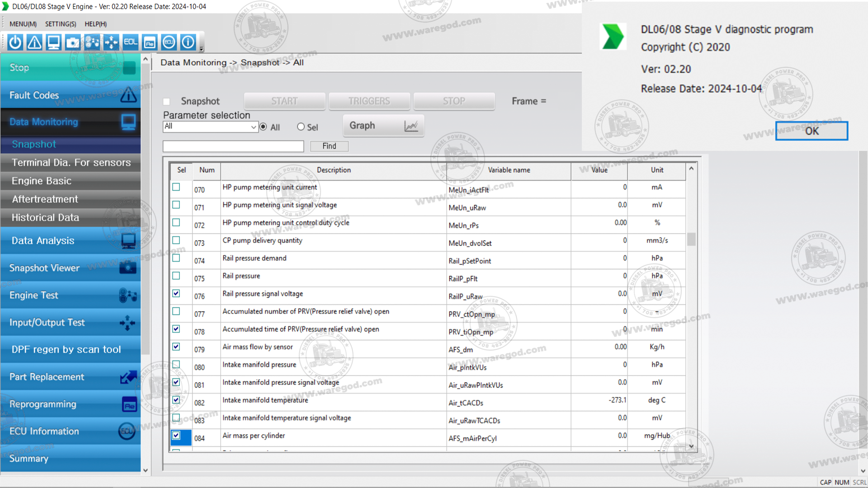
Task: Click the parameter search text field
Action: [233, 146]
